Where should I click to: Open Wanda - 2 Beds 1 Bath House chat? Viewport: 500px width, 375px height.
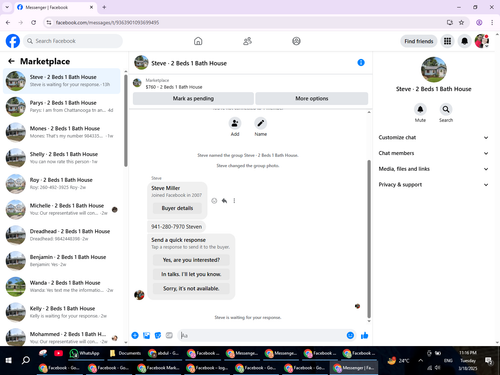[x=62, y=286]
